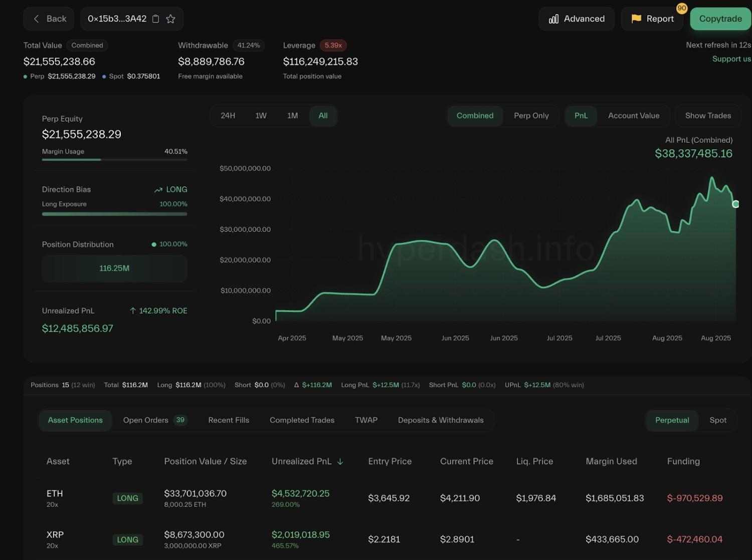Click the green endpoint dot on the PnL chart
Viewport: 752px width, 560px height.
(x=735, y=204)
